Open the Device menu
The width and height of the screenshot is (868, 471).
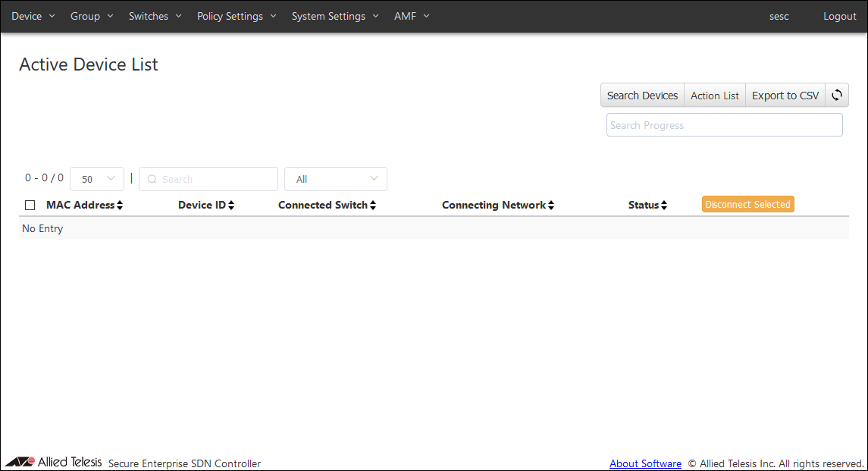(33, 16)
